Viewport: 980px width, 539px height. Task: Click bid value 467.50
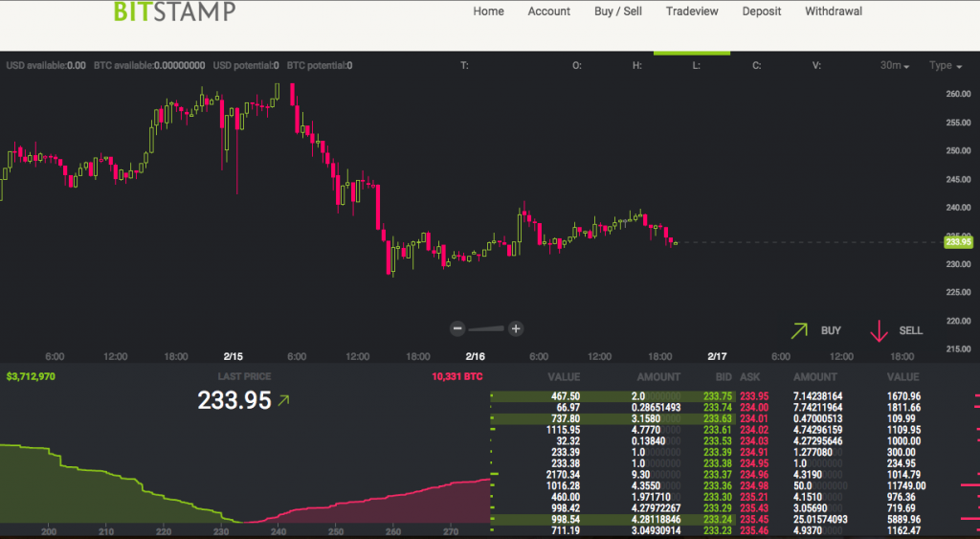[x=566, y=396]
